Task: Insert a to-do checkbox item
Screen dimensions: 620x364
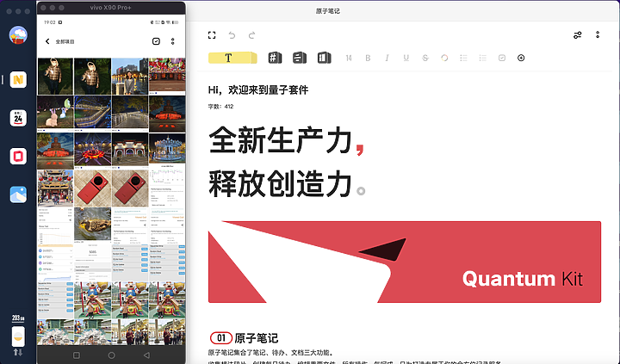Action: 502,59
